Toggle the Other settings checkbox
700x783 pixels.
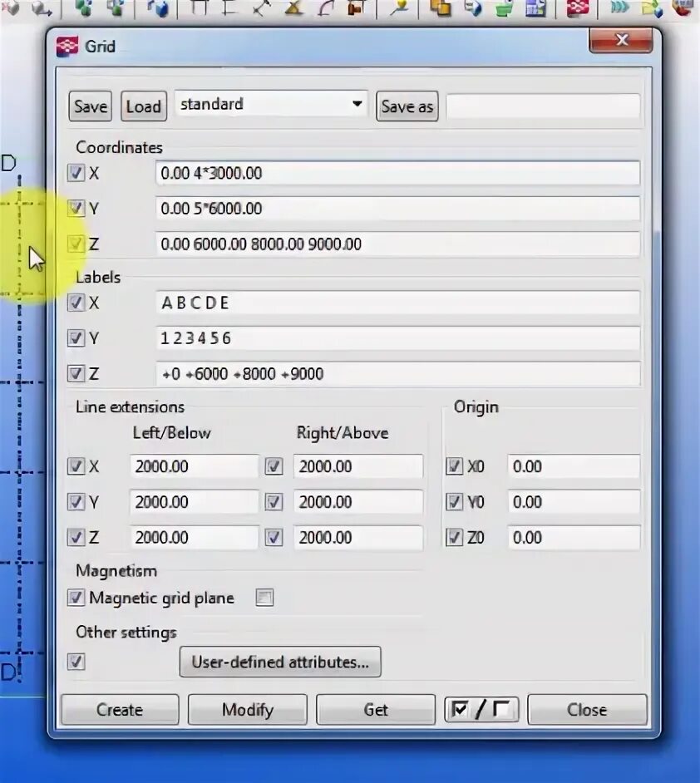[x=76, y=662]
